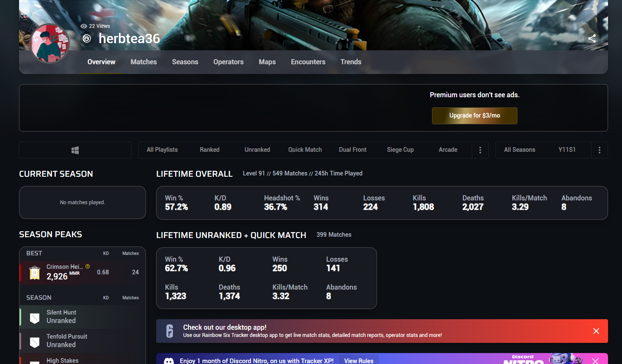Screen dimensions: 622x364
Task: Click the 'Premium users don't see ads.' text
Action: click(475, 95)
